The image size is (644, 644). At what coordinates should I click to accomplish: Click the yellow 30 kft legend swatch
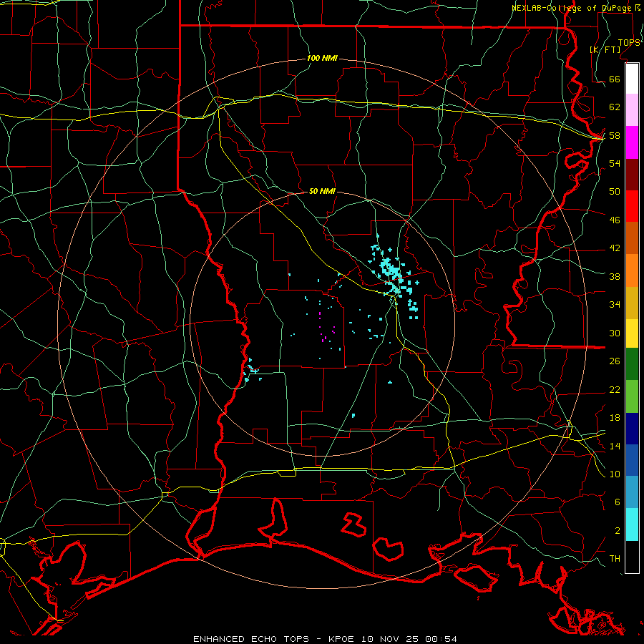pyautogui.click(x=632, y=333)
